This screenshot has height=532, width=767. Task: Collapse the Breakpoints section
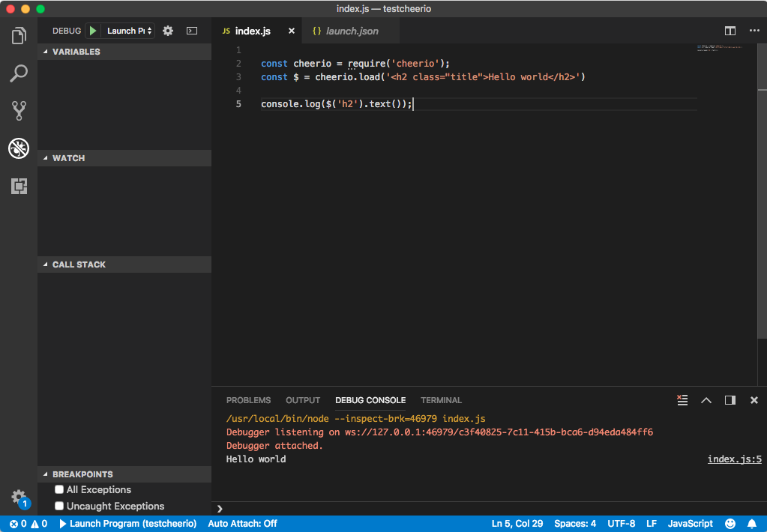[124, 474]
